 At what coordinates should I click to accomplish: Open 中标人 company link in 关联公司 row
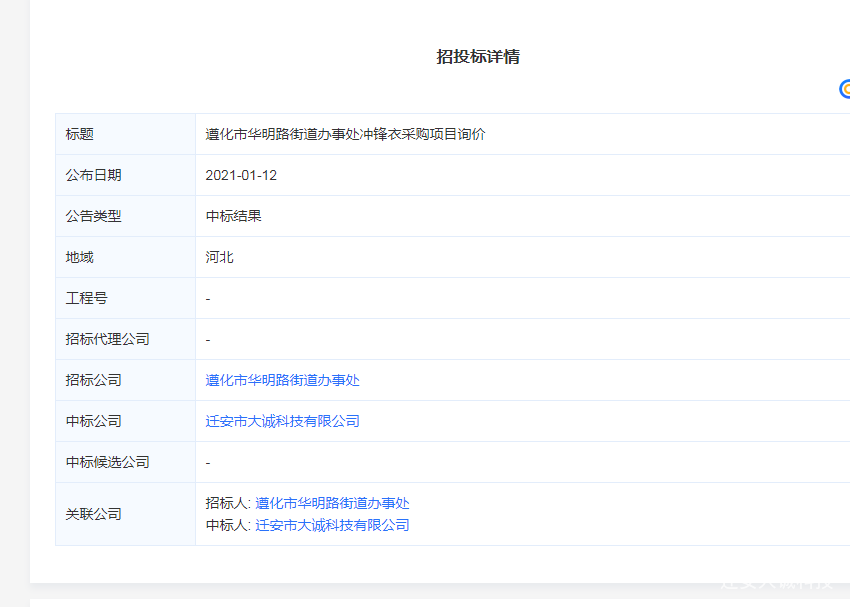tap(332, 525)
